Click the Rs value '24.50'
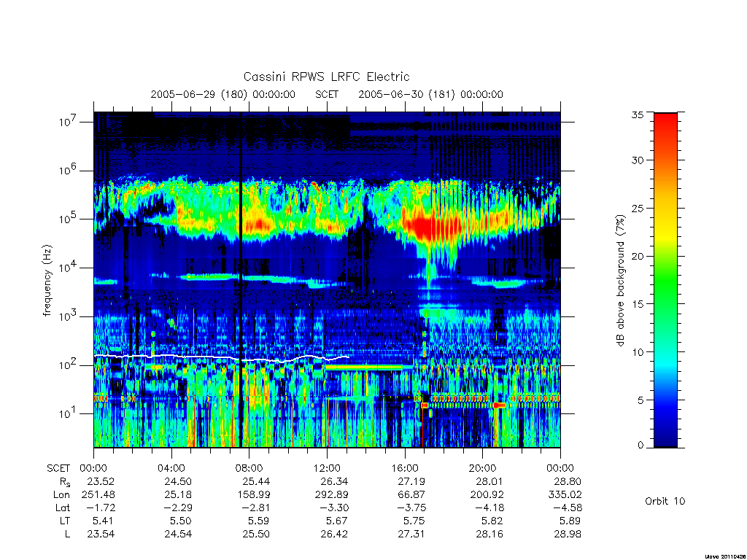The width and height of the screenshot is (747, 560). pos(178,481)
